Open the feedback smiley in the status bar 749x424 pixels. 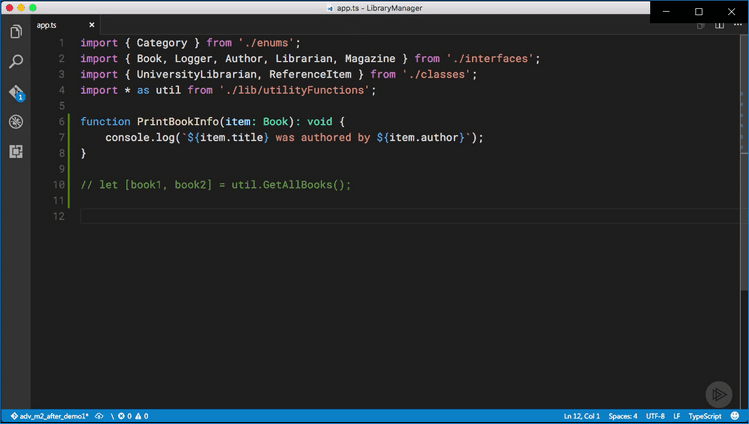(735, 416)
